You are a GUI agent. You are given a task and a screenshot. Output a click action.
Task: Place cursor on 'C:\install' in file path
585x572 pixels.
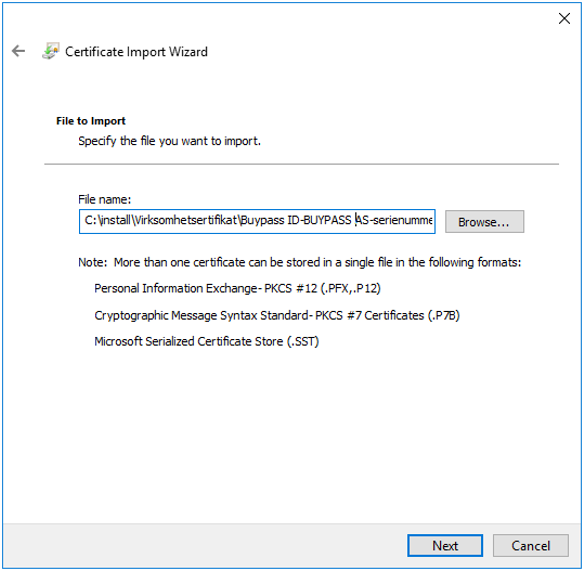coord(107,220)
